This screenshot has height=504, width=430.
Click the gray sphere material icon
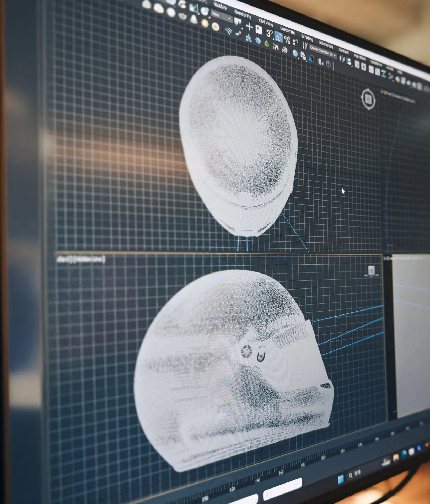pyautogui.click(x=295, y=53)
